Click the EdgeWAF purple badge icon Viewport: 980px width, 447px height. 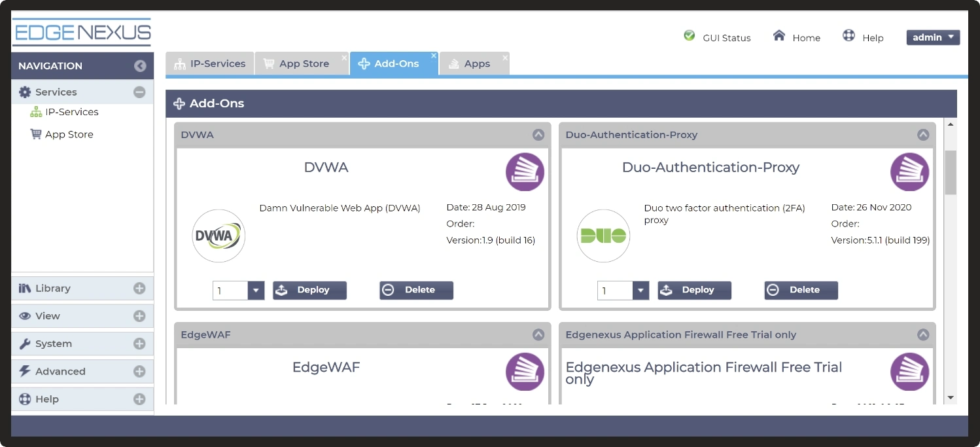(x=525, y=372)
